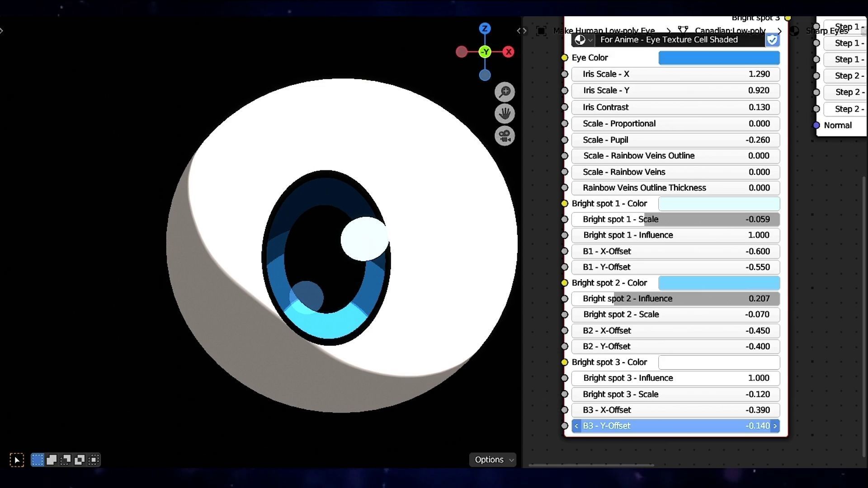Open the Eye Color blue swatch
Image resolution: width=868 pixels, height=488 pixels.
(719, 58)
